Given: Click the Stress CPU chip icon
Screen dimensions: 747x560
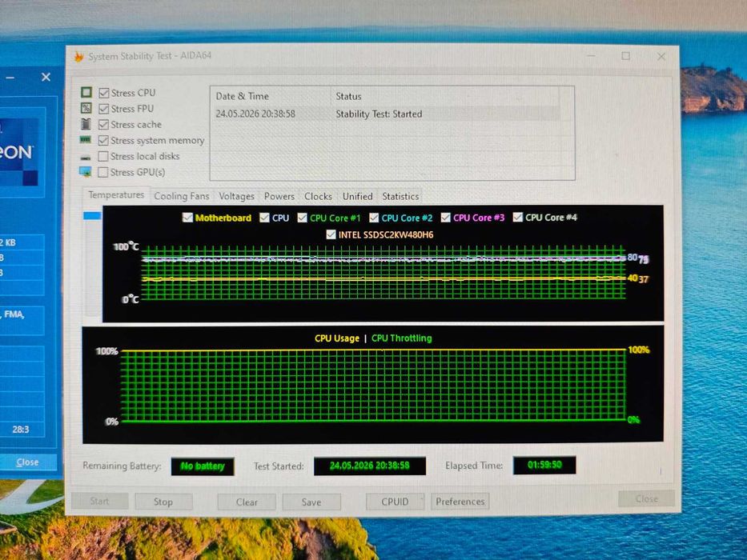Looking at the screenshot, I should pos(86,92).
